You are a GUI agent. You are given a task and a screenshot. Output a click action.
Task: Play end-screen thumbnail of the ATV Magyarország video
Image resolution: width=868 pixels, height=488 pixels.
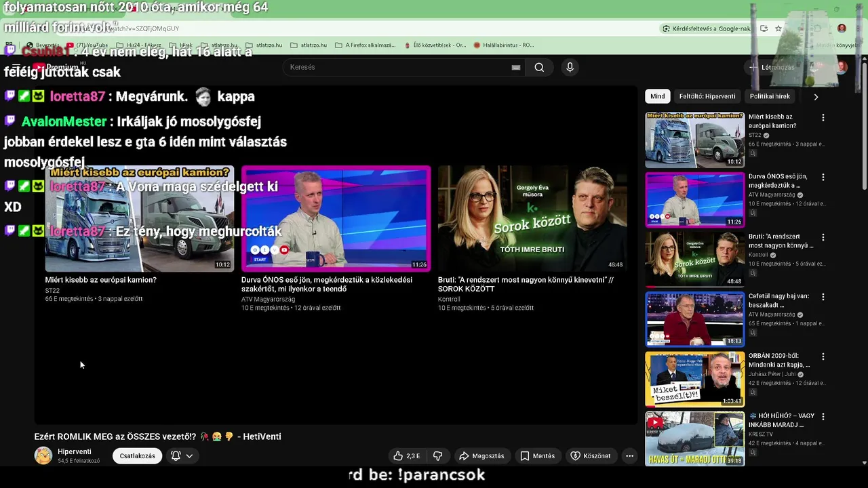pyautogui.click(x=336, y=218)
